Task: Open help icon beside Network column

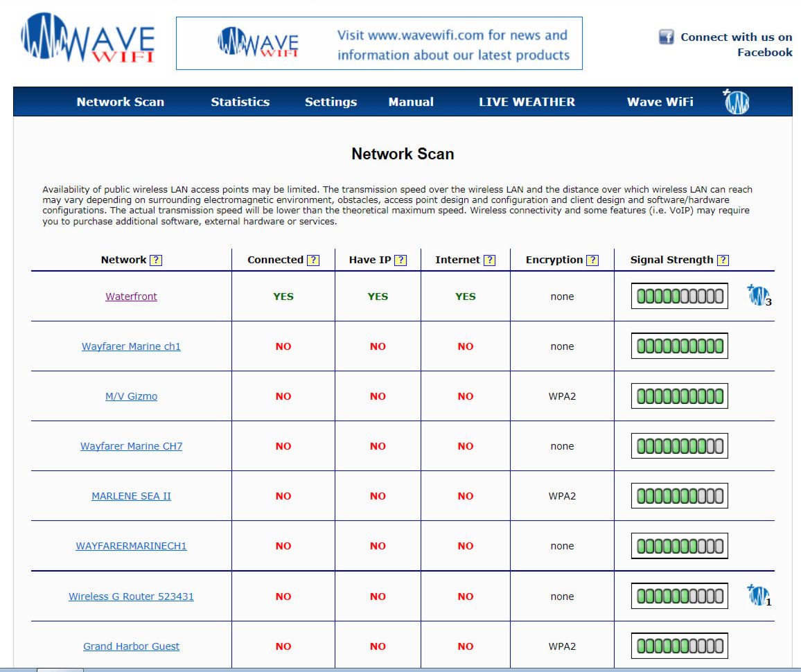Action: point(156,260)
